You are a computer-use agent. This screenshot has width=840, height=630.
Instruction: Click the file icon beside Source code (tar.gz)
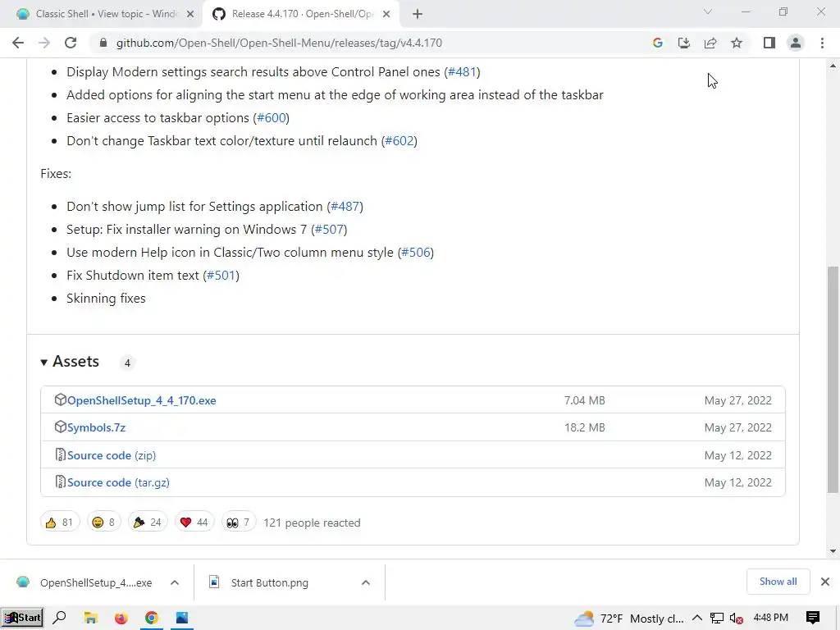click(60, 482)
